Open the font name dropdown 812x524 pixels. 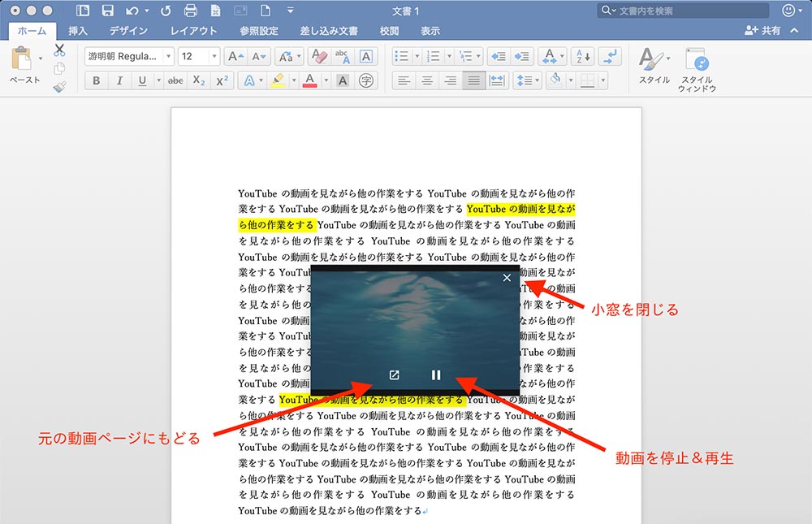pyautogui.click(x=168, y=57)
